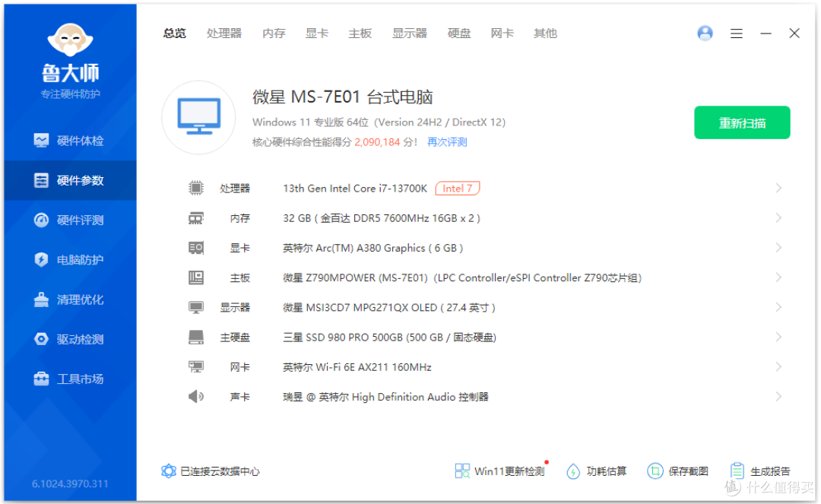Click the 生成报告 clipboard icon
Screen dimensions: 821x504
pyautogui.click(x=737, y=471)
